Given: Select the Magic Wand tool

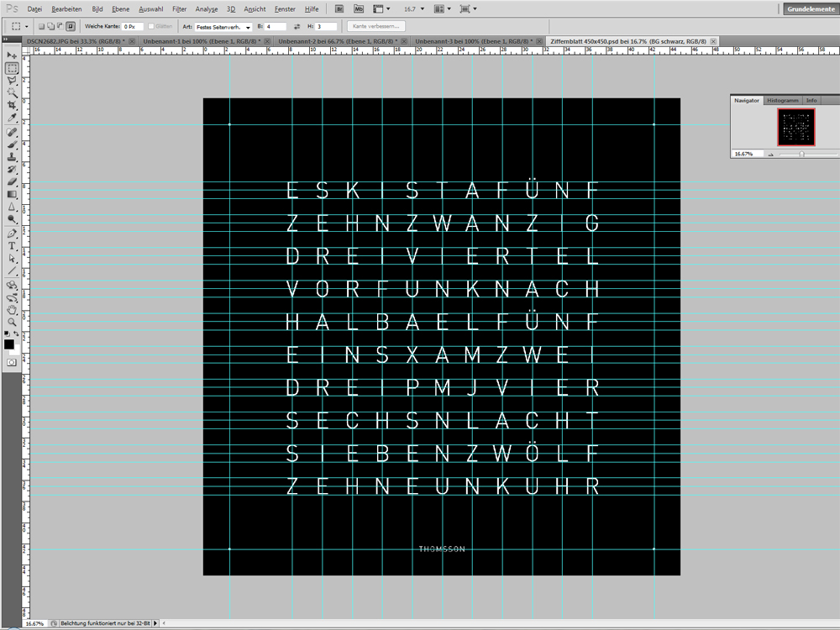Looking at the screenshot, I should coord(12,93).
